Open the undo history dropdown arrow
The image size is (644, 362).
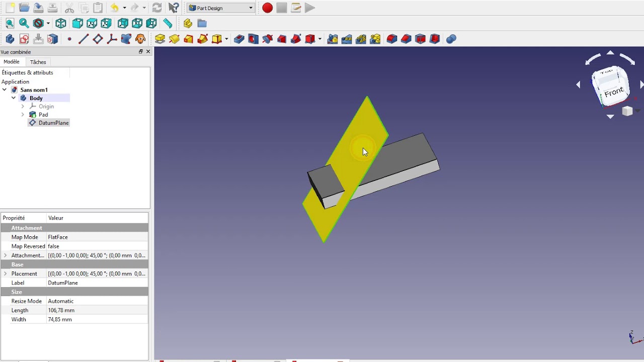coord(124,8)
